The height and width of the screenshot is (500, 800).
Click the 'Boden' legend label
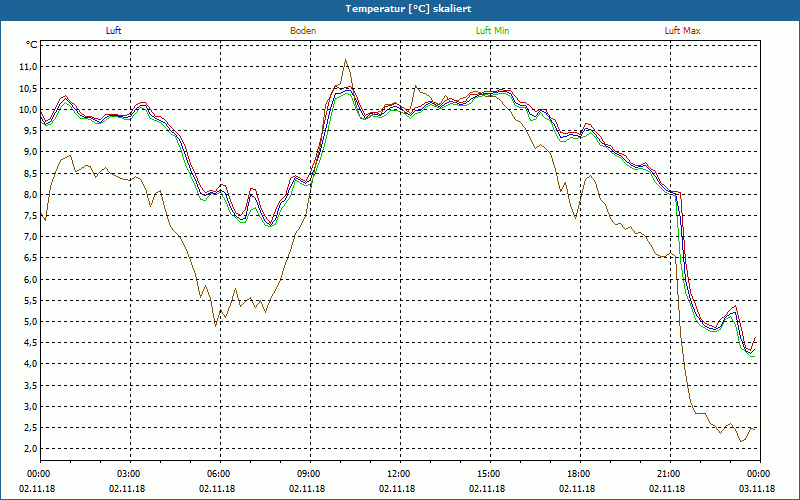click(303, 31)
